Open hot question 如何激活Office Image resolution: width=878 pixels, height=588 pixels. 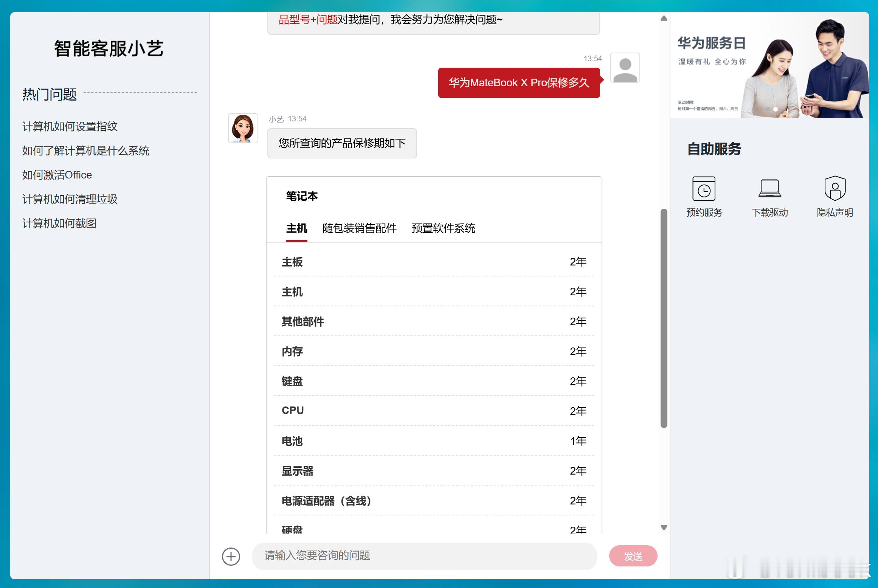tap(57, 175)
